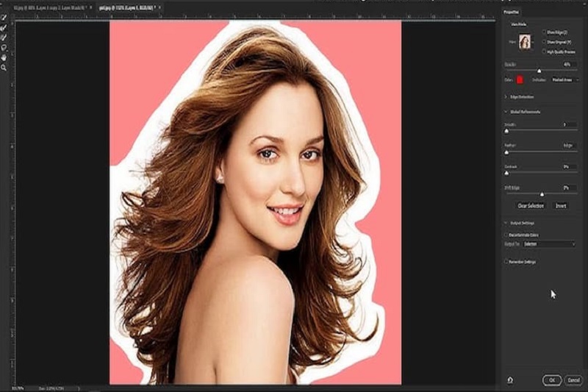
Task: Select the Brush tool in toolbar
Action: click(4, 38)
